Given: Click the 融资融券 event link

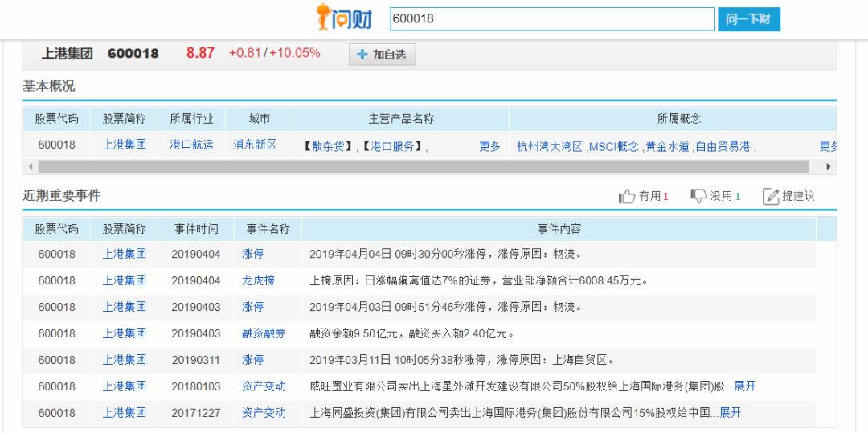Looking at the screenshot, I should pos(264,333).
